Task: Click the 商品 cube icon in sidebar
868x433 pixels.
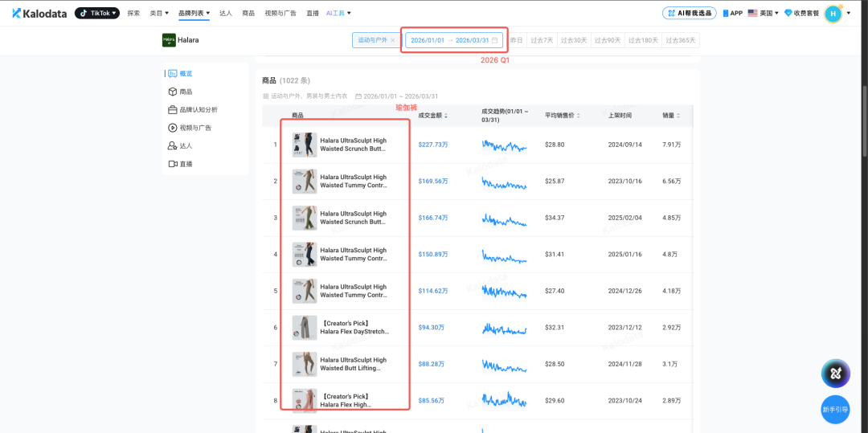Action: pyautogui.click(x=172, y=92)
